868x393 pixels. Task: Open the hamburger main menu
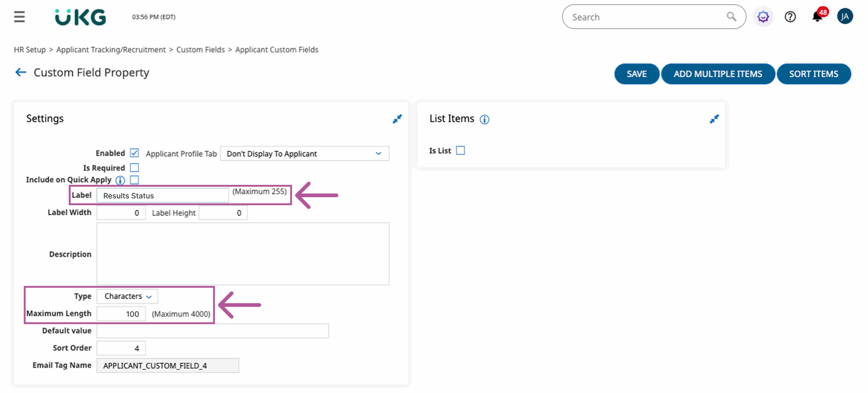(19, 16)
